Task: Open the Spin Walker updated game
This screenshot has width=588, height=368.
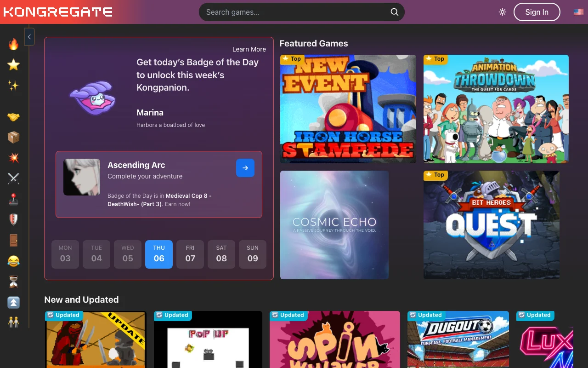Action: (335, 339)
